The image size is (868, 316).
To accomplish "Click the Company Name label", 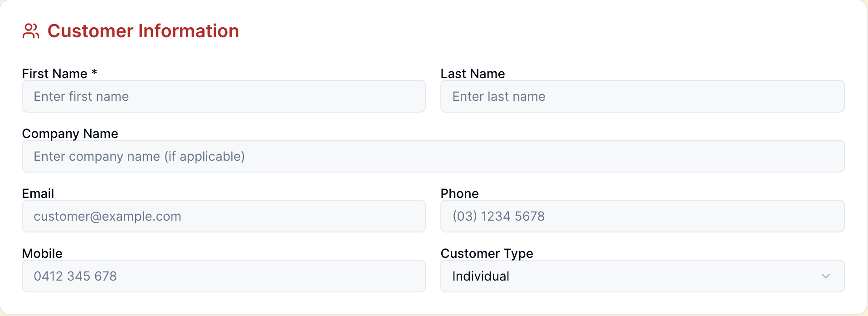I will click(x=70, y=133).
